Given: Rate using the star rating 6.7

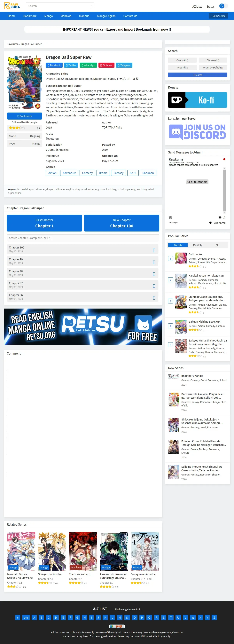Looking at the screenshot, I should point(17,128).
